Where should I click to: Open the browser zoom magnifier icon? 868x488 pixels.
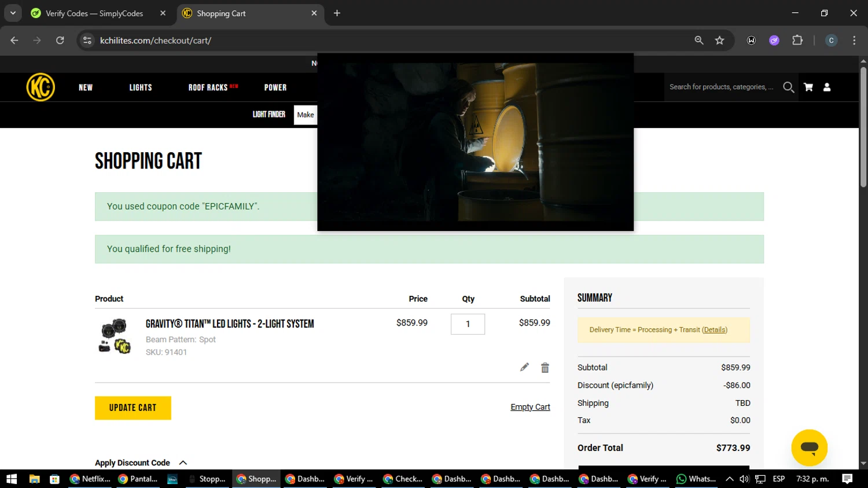click(699, 41)
